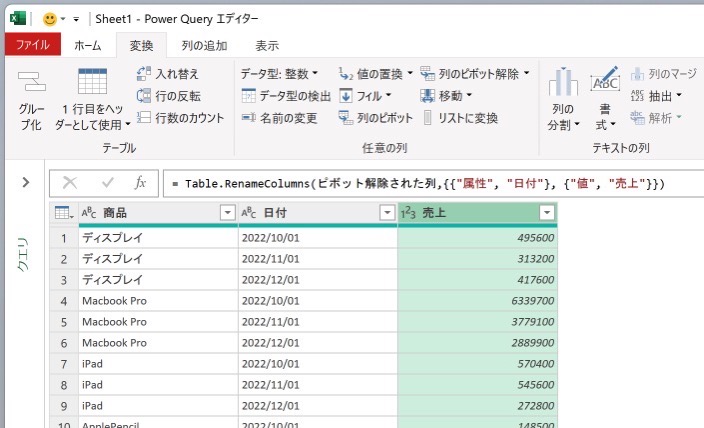The height and width of the screenshot is (428, 704).
Task: Click the table menu icon at grid corner
Action: coord(63,212)
